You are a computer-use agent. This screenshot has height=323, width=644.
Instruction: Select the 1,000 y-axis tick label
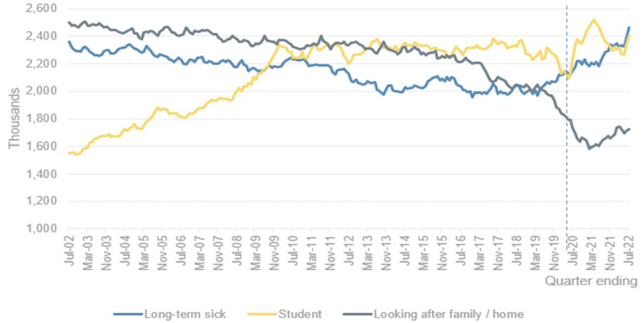point(41,229)
